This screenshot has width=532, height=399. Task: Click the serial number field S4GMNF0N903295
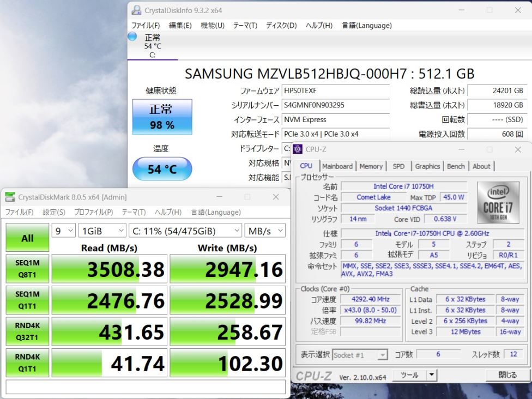(336, 105)
